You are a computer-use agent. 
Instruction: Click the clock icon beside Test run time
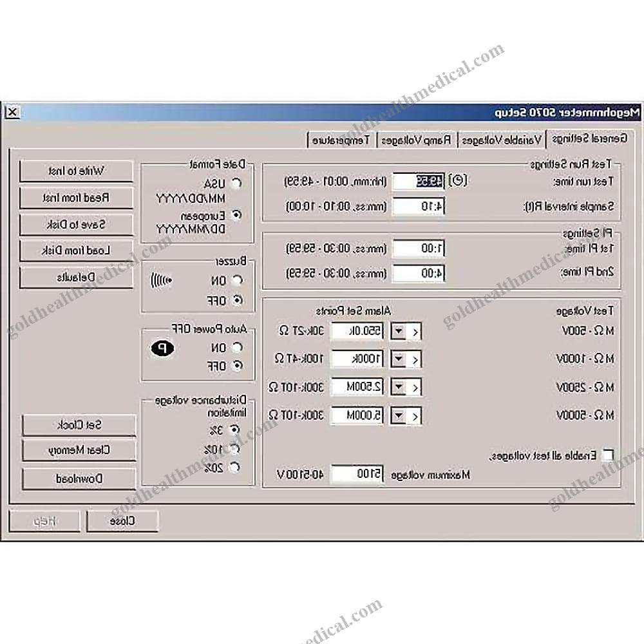pos(457,180)
